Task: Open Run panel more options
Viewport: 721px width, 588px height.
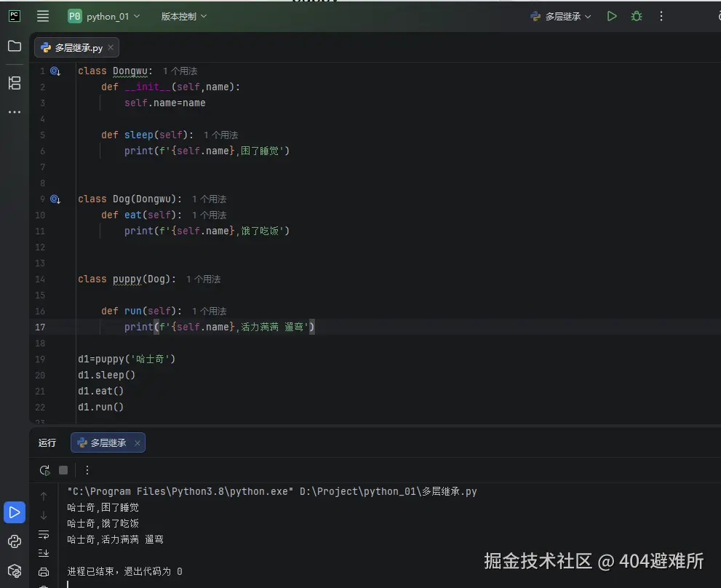Action: click(87, 470)
